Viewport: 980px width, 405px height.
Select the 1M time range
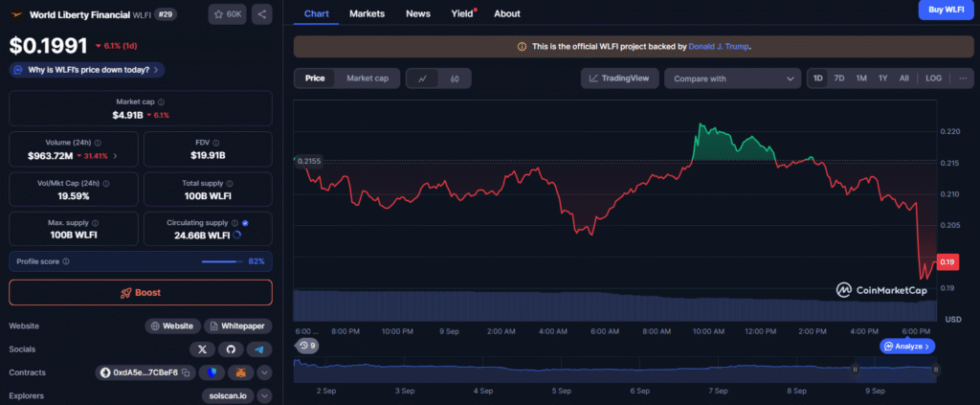coord(861,79)
